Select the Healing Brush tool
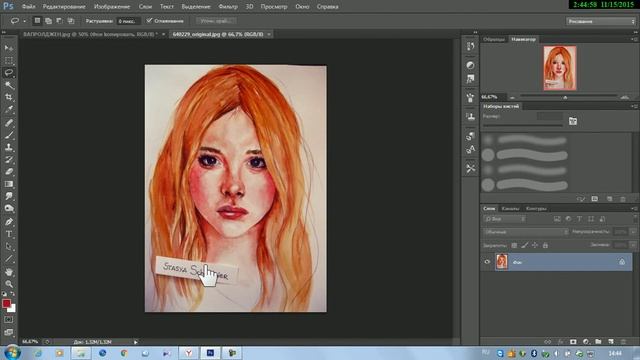 click(x=9, y=122)
